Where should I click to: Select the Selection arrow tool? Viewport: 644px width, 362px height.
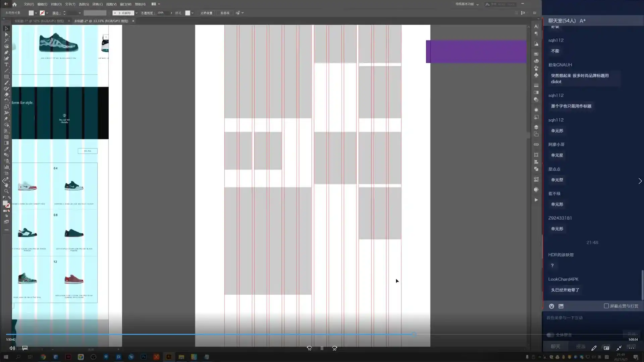6,28
